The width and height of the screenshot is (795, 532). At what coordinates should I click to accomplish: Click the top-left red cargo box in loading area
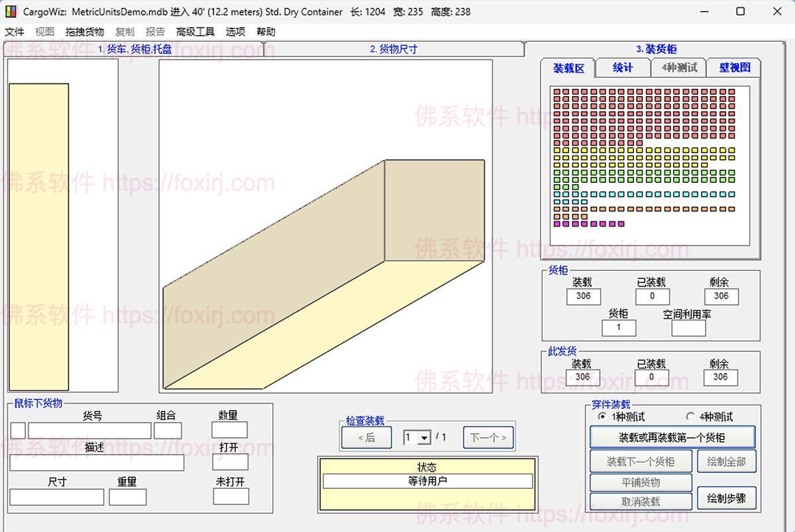tap(557, 92)
